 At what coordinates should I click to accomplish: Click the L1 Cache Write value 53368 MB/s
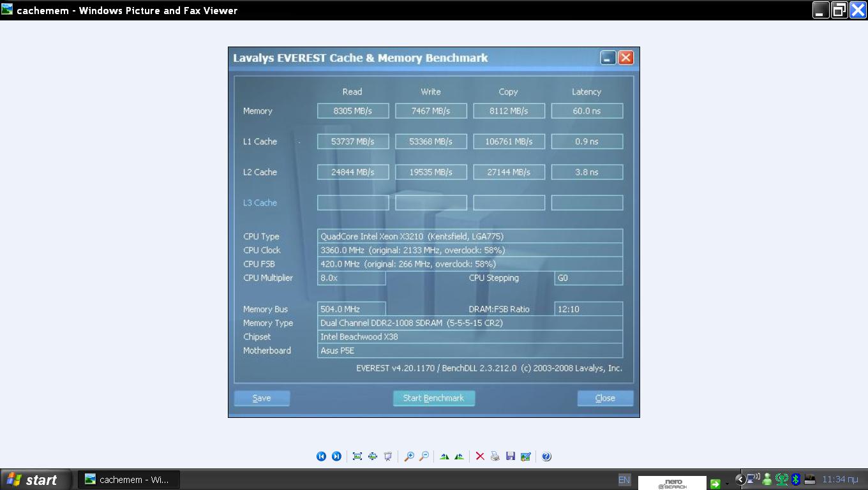[431, 142]
